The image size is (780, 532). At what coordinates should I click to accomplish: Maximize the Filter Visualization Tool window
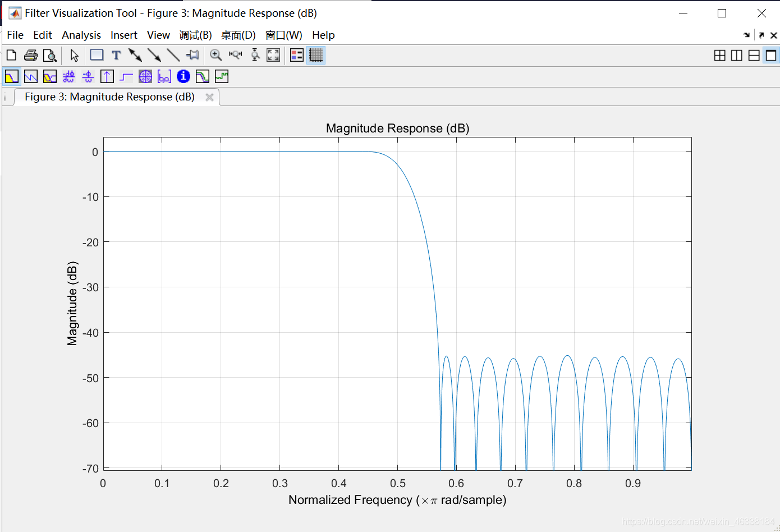click(x=722, y=13)
